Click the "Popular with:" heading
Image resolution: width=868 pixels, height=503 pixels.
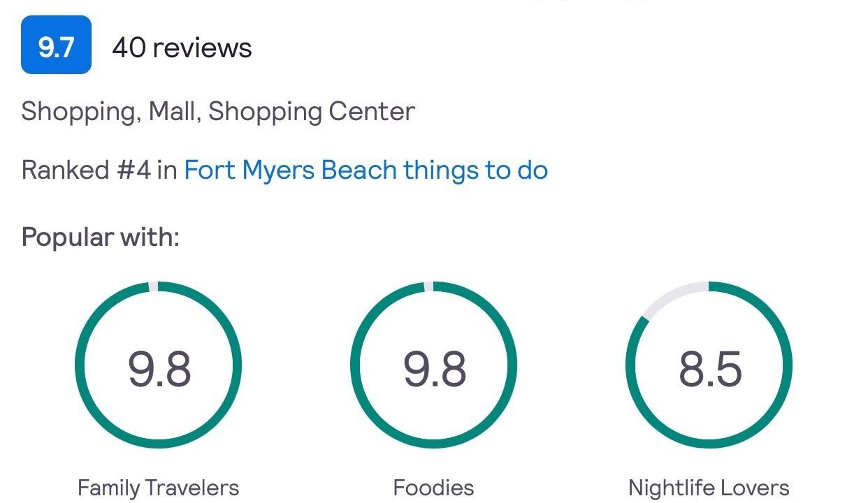101,237
